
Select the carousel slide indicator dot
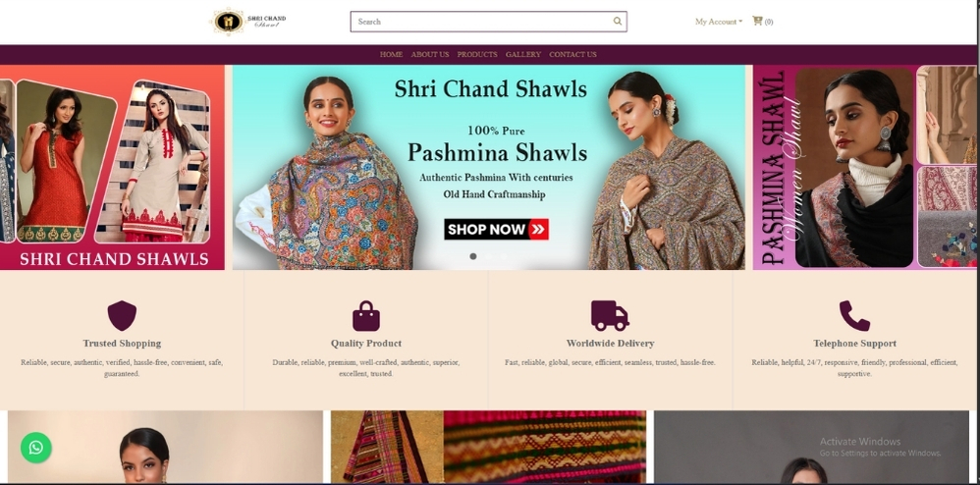coord(473,256)
